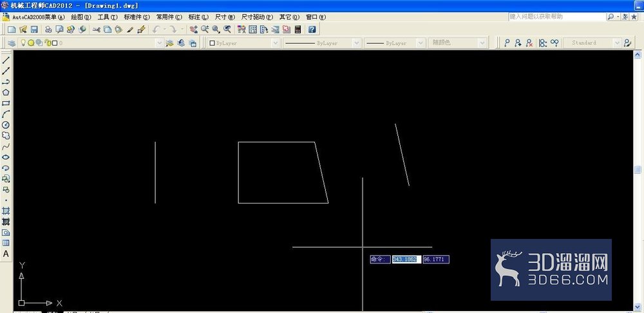This screenshot has width=644, height=313.
Task: Open the 工具 menu
Action: (107, 17)
